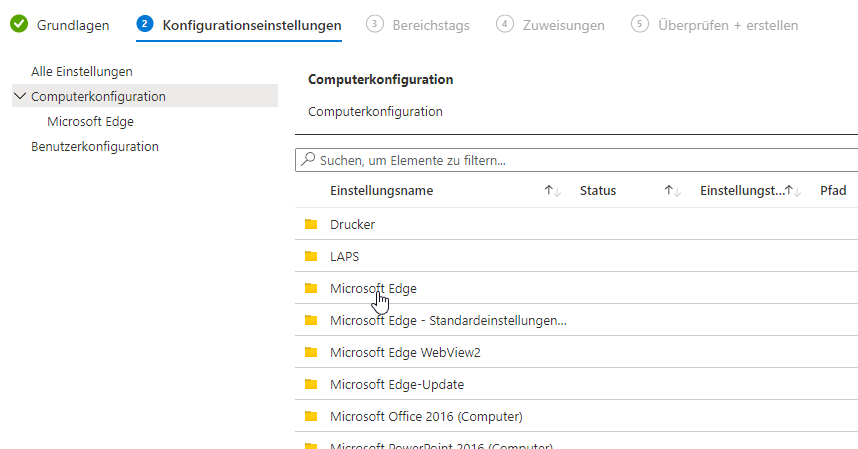Viewport: 858px width, 449px height.
Task: Click folder icon beside Microsoft Edge - Standardeinstellungen
Action: click(x=311, y=320)
